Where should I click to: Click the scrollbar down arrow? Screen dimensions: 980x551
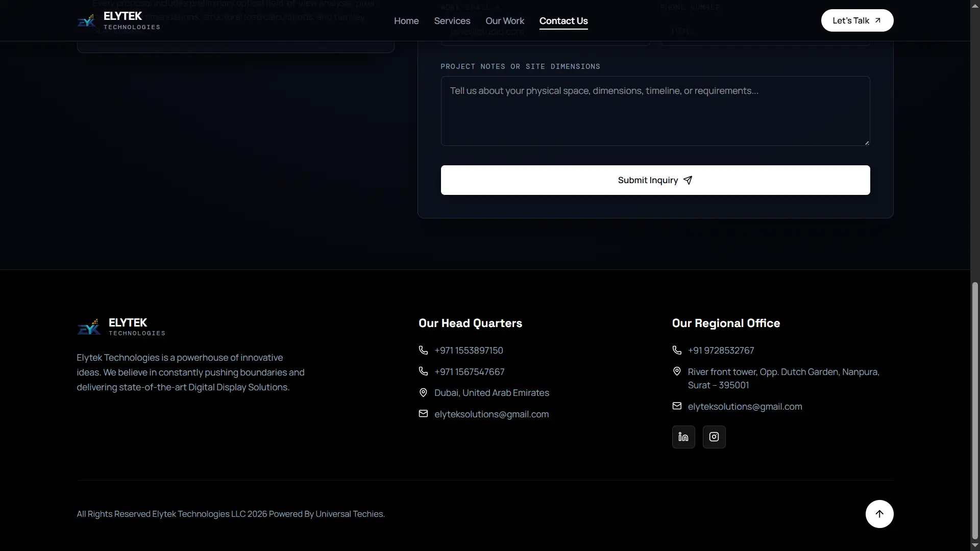point(975,546)
